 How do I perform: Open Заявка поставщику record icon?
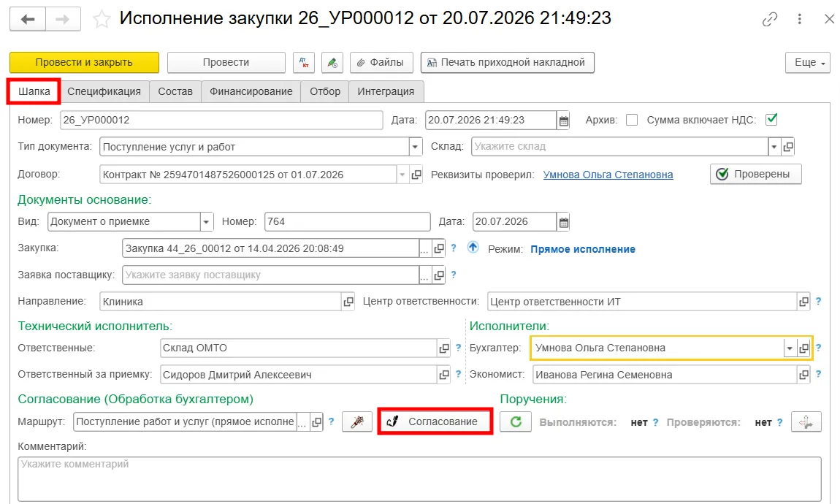point(439,275)
